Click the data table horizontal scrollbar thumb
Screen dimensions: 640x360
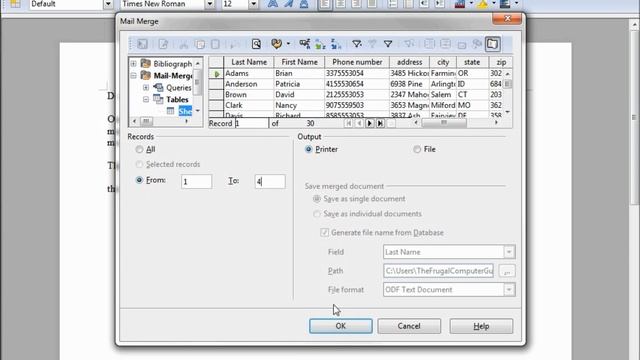point(444,123)
